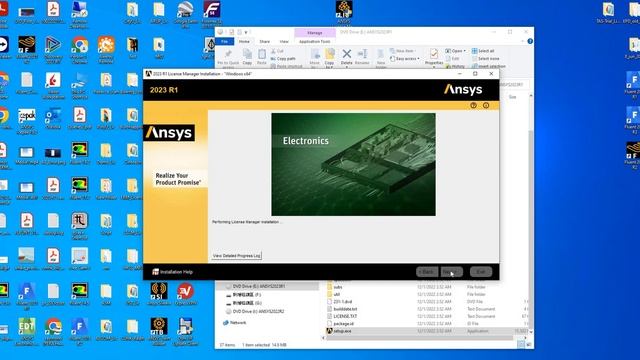Switch to View tab in File Explorer
Viewport: 640px width, 360px height.
(284, 41)
